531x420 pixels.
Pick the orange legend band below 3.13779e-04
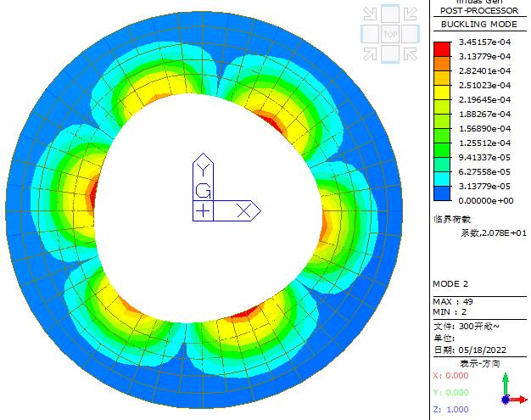[x=442, y=64]
